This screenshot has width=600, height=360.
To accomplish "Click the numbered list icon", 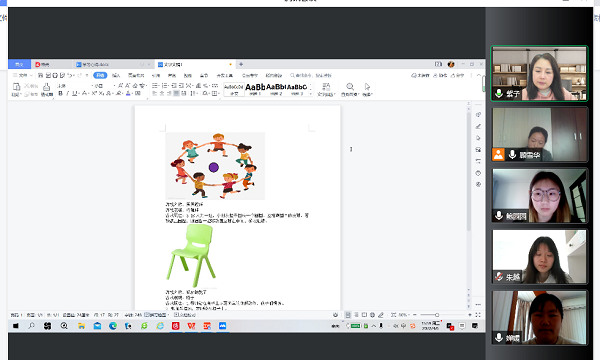I will 165,86.
